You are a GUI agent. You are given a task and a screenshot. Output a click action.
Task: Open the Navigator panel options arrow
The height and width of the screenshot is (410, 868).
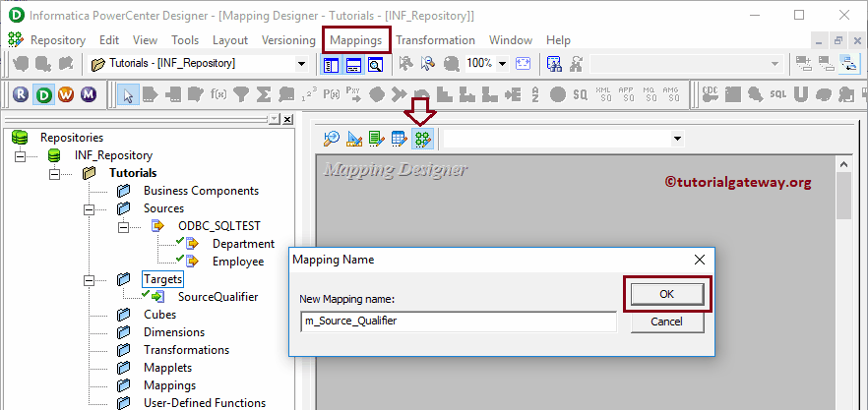pos(274,119)
